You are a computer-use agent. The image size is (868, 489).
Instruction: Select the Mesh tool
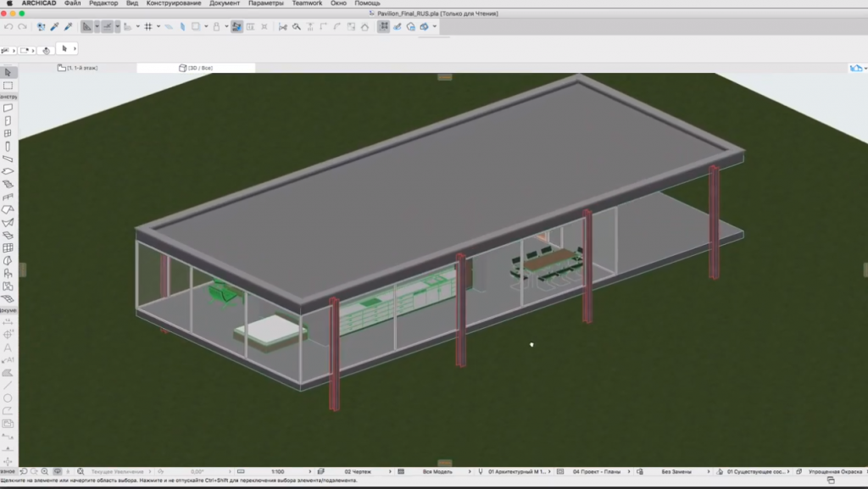tap(8, 298)
